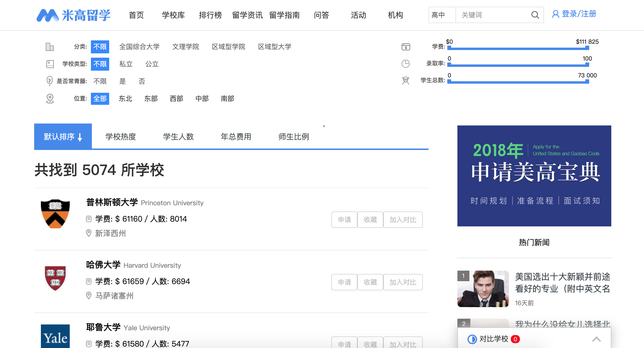Click 申请 for Princeton University

(x=344, y=220)
